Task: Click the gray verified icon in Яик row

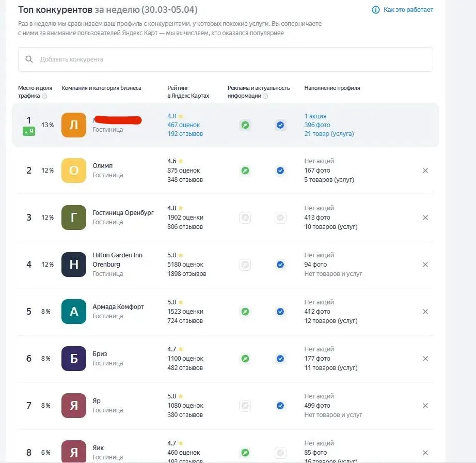Action: (280, 453)
